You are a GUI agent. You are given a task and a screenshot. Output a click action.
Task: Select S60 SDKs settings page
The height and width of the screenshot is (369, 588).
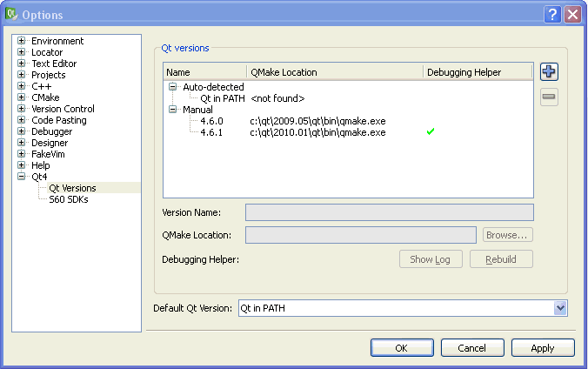[68, 199]
